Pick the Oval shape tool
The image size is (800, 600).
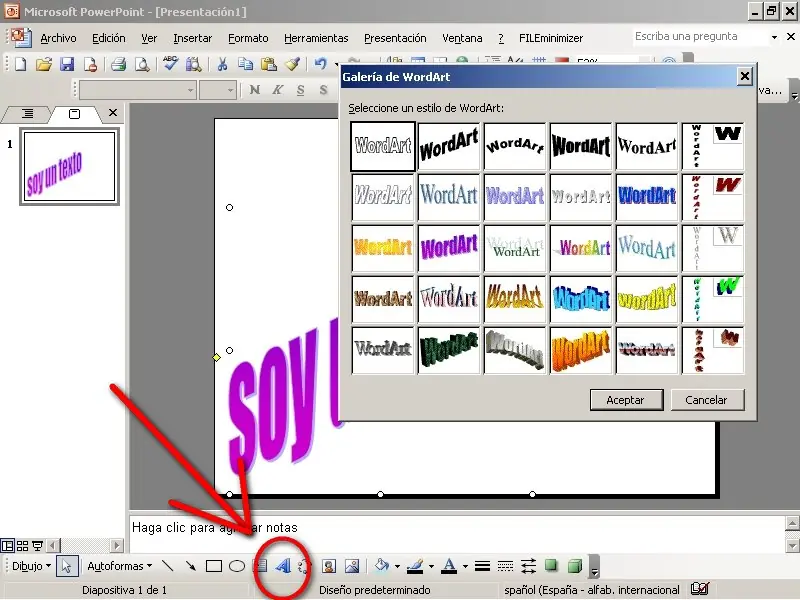(237, 566)
